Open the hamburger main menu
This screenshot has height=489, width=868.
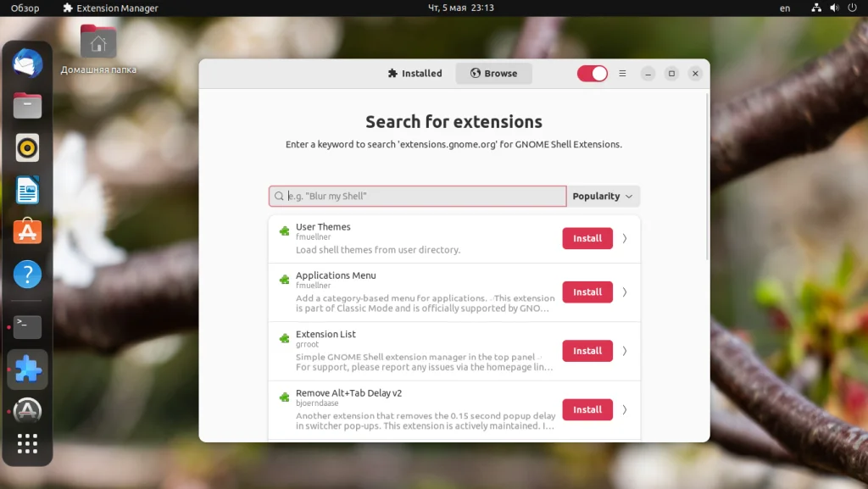(622, 73)
